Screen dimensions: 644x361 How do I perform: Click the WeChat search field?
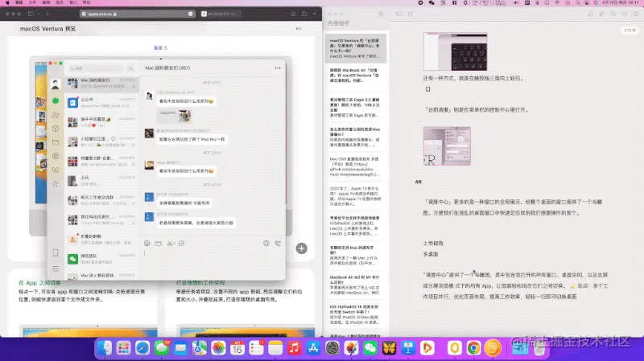pyautogui.click(x=95, y=68)
